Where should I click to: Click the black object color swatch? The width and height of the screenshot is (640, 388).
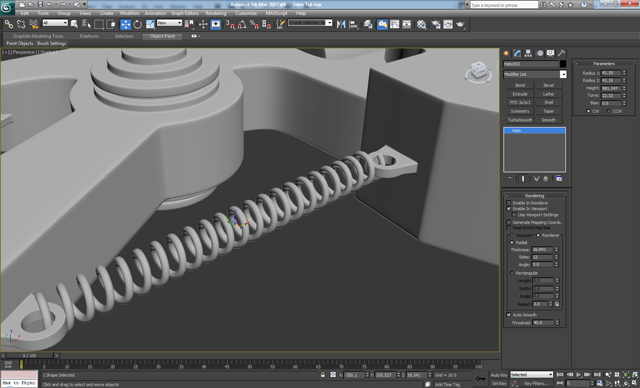point(563,64)
